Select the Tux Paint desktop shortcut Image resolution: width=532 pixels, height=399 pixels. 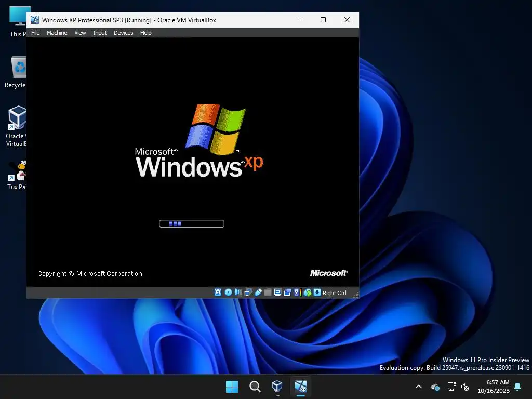tap(17, 175)
